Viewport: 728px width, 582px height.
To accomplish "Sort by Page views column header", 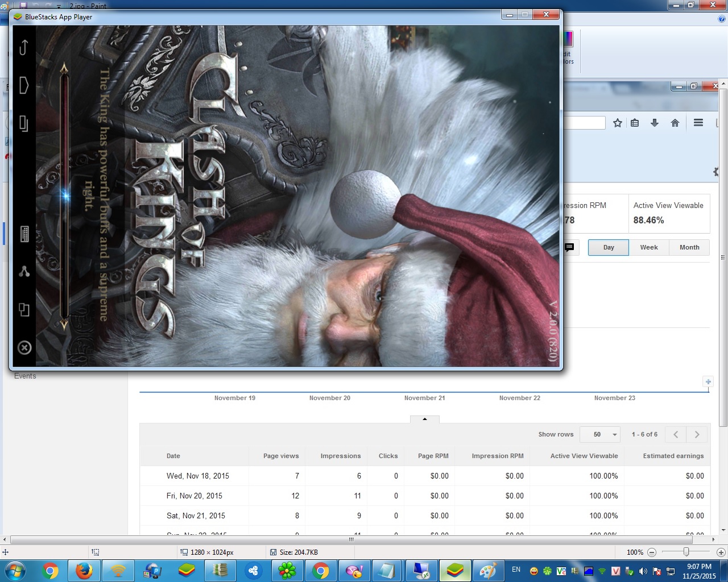I will coord(281,456).
